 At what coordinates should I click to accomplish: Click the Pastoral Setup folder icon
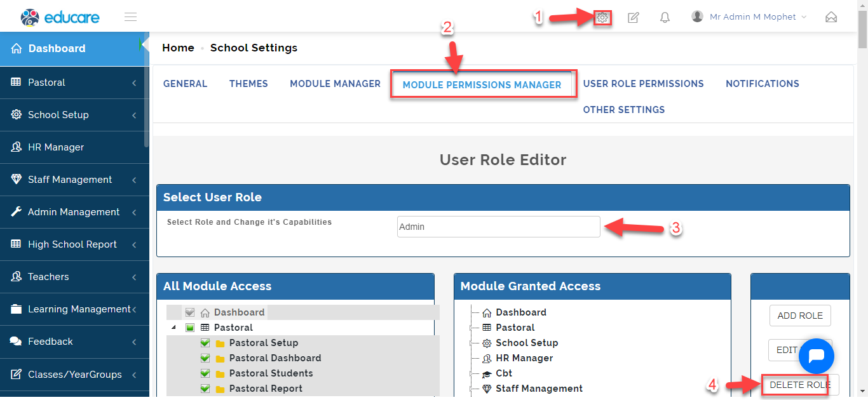click(x=220, y=343)
